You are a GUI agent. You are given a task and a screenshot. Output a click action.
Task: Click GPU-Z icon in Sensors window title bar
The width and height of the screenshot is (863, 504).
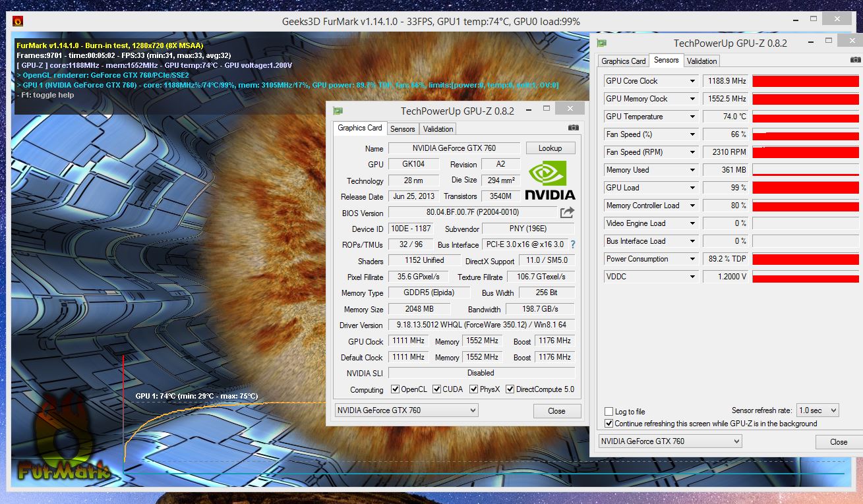[601, 43]
